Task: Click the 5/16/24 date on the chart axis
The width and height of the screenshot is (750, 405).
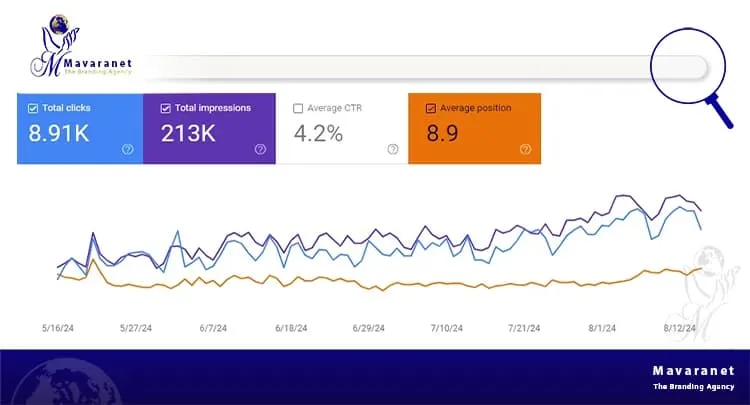Action: pyautogui.click(x=58, y=327)
